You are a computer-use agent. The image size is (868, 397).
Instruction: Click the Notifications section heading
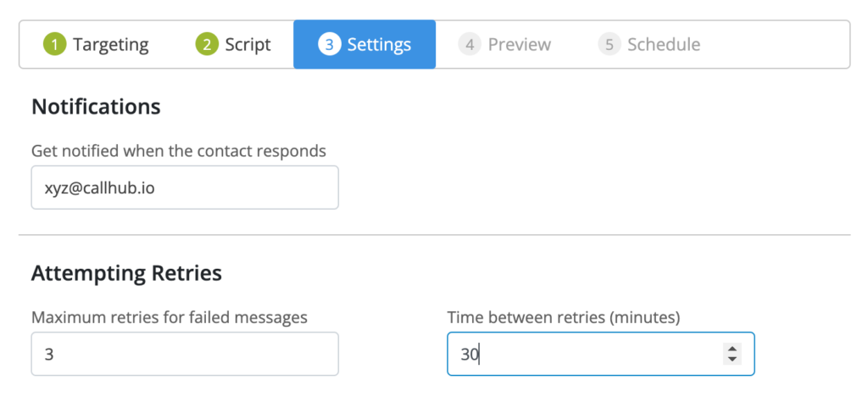96,106
